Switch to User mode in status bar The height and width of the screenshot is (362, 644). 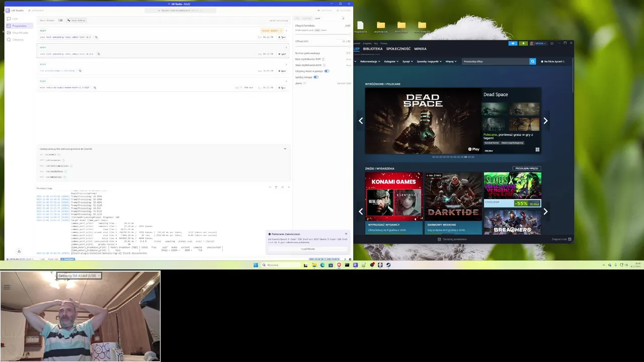[x=43, y=259]
